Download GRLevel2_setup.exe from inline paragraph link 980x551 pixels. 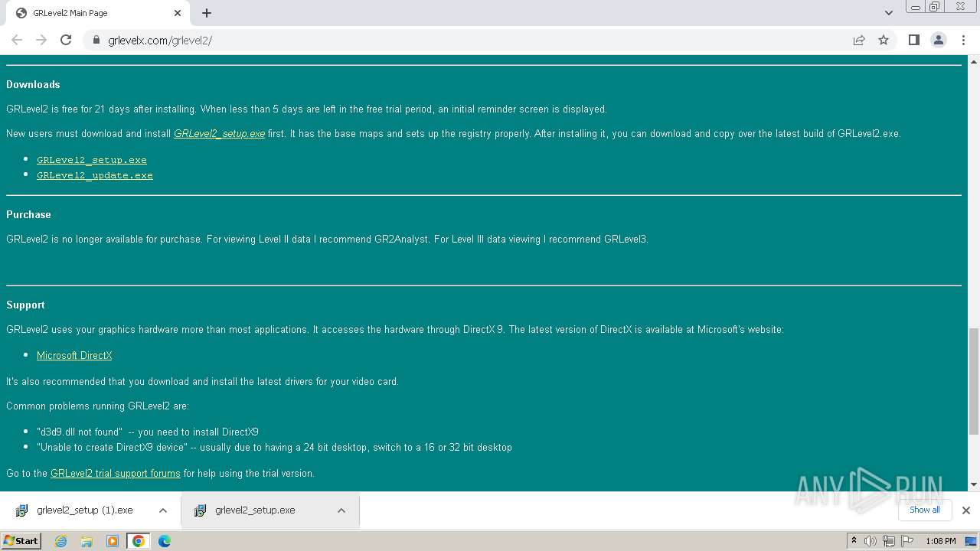click(219, 133)
